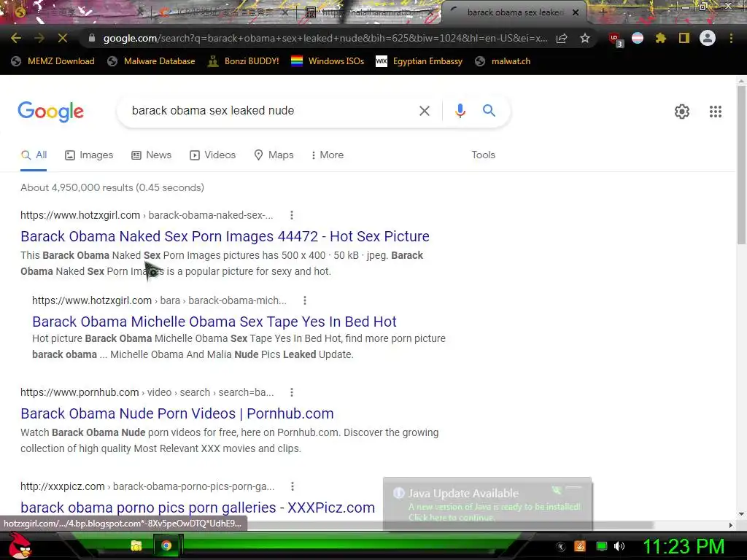This screenshot has width=747, height=560.
Task: Click the orange Java tray icon
Action: click(x=580, y=546)
